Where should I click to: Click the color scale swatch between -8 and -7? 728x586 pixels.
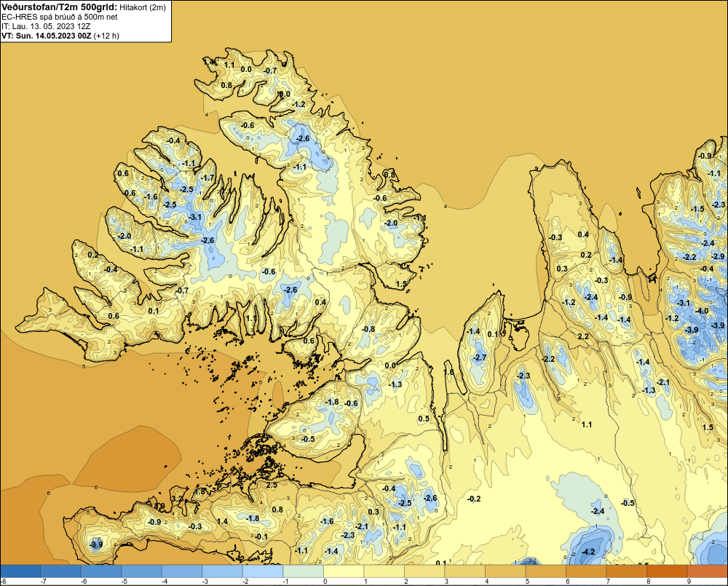point(20,571)
